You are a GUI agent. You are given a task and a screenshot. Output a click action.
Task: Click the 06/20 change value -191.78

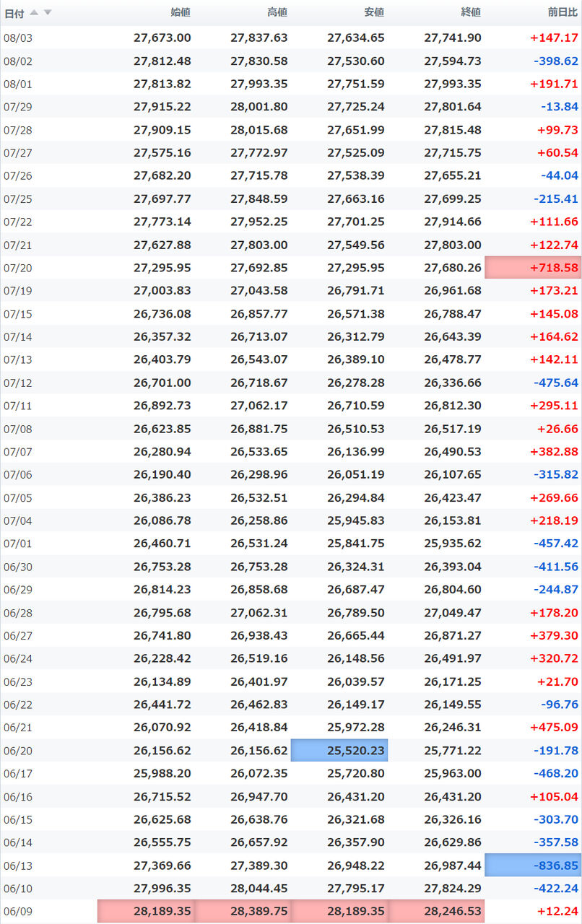(556, 752)
